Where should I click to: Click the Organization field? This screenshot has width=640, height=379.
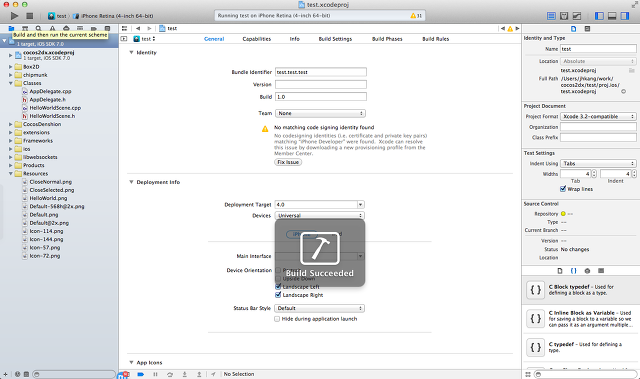pos(598,127)
